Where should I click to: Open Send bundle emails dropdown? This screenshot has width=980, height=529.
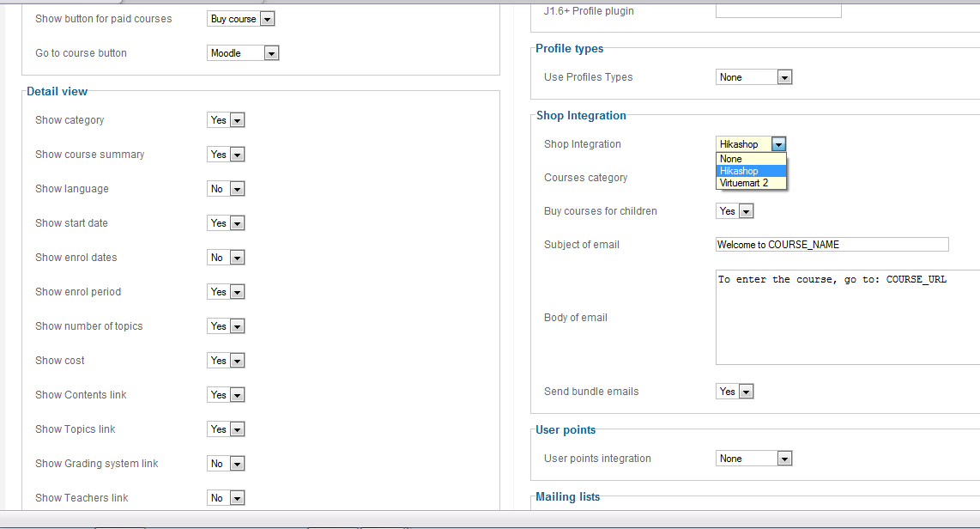click(x=735, y=392)
